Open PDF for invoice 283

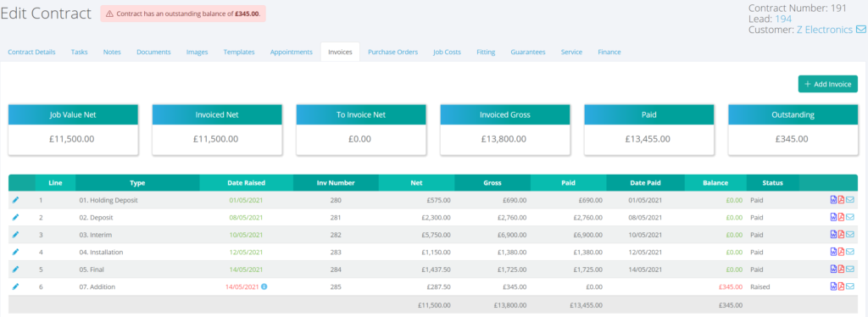click(x=842, y=252)
